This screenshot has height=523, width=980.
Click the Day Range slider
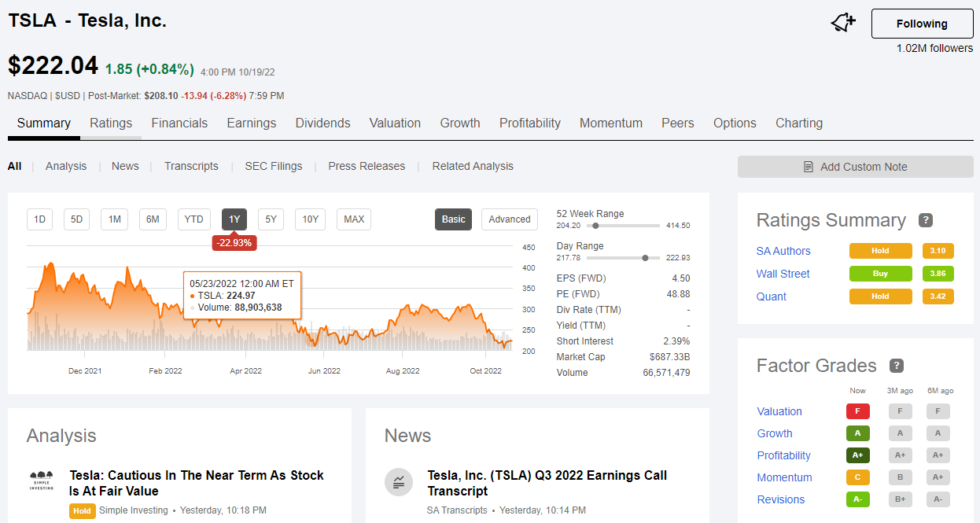click(x=623, y=258)
